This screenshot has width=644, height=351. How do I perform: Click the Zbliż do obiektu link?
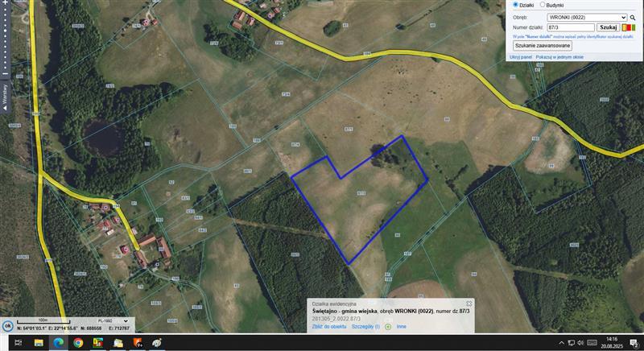coord(329,327)
